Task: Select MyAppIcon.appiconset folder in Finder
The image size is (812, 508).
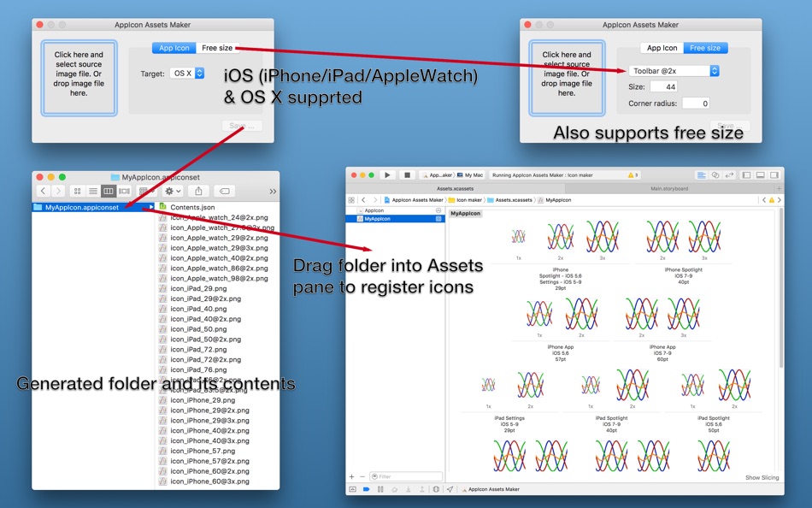Action: [94, 207]
